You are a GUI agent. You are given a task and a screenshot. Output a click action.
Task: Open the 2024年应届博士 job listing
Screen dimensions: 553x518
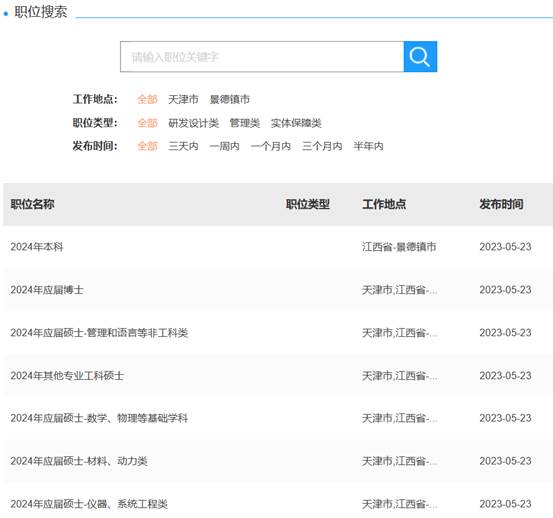[x=47, y=290]
